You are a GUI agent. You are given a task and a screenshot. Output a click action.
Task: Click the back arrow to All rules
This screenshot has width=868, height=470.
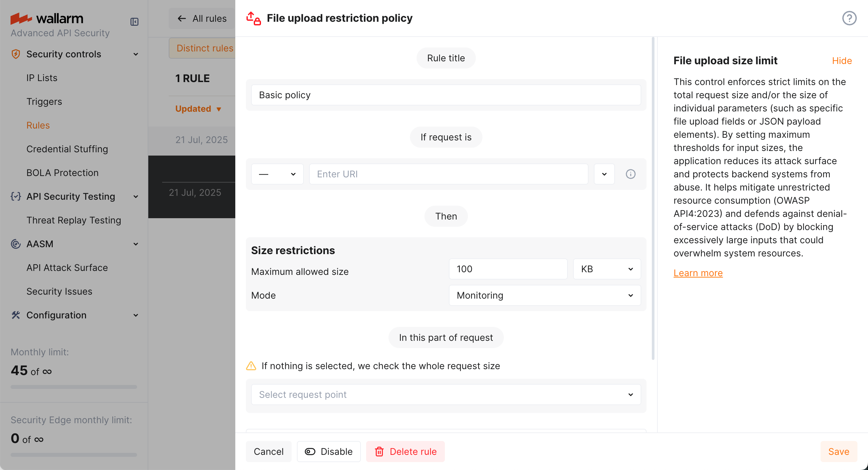click(182, 18)
